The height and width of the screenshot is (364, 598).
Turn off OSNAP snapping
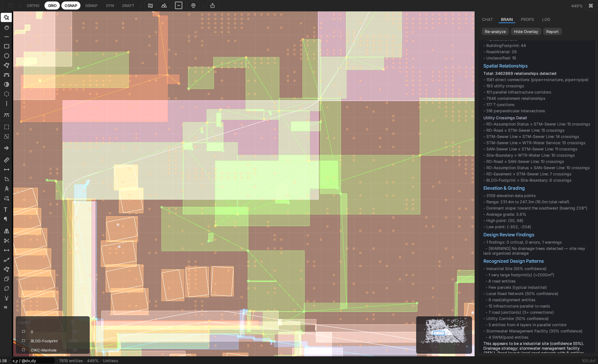[71, 6]
